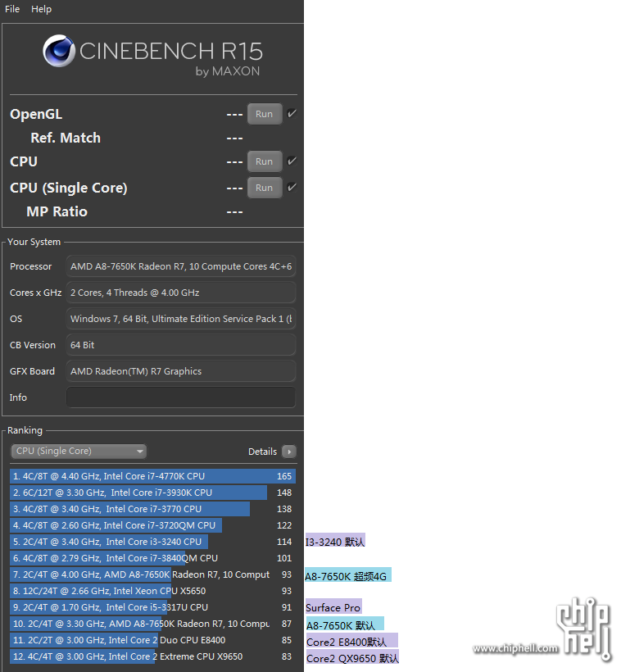Select ranking row 3 Intel Core i7-3770
The image size is (621, 672).
pos(152,509)
